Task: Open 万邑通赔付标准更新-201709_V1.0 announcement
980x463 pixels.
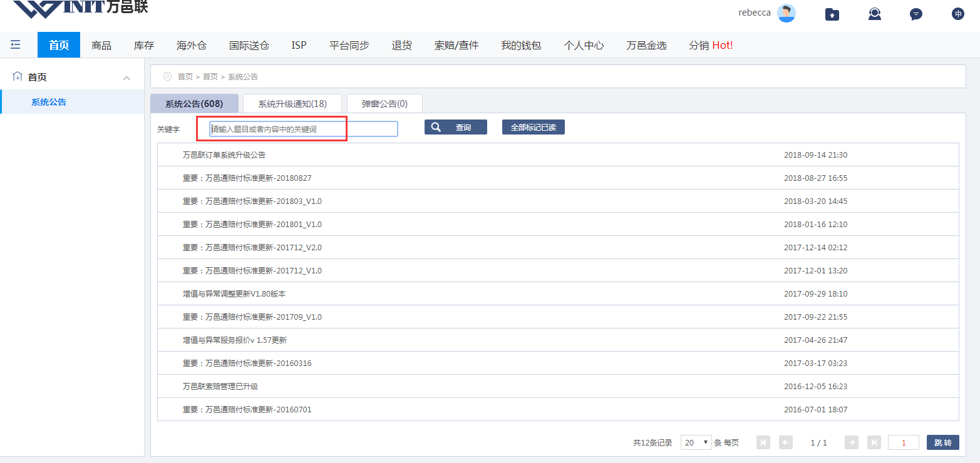Action: tap(252, 317)
